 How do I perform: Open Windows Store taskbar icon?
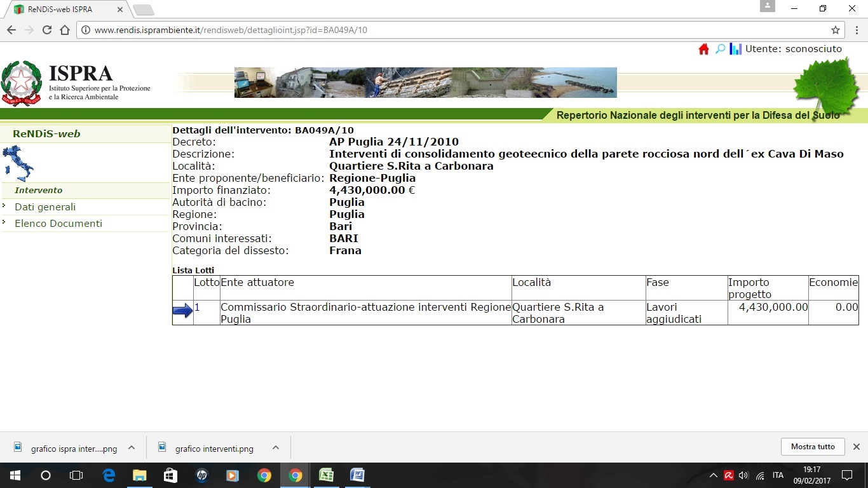point(170,475)
